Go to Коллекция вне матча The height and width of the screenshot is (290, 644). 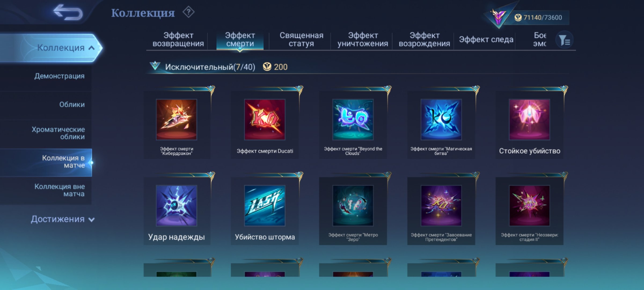(x=60, y=190)
